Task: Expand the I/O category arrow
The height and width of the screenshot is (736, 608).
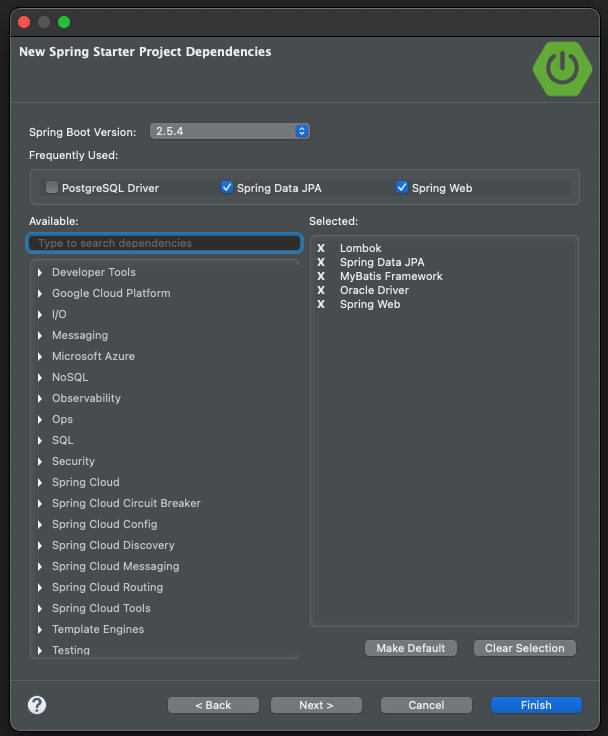Action: tap(40, 314)
